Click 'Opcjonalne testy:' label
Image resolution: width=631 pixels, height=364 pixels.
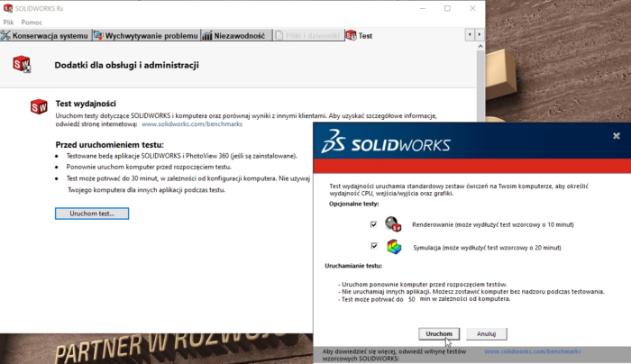[353, 204]
